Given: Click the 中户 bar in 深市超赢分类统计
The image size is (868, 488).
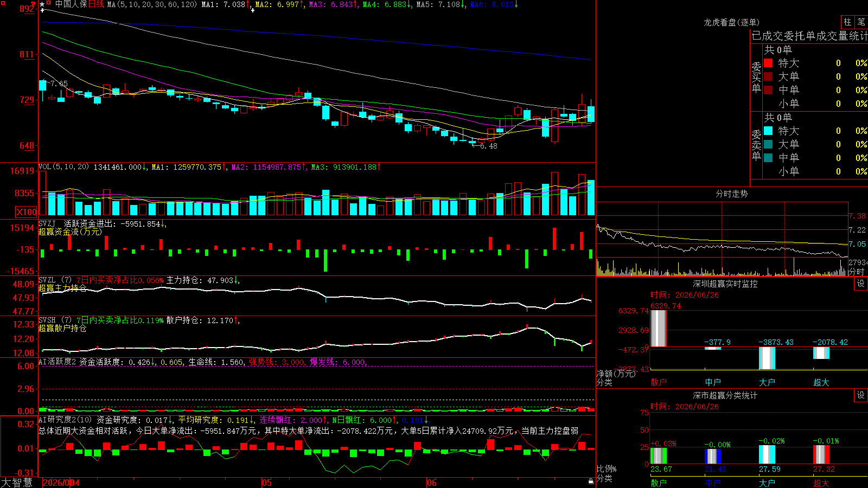Looking at the screenshot, I should 712,456.
